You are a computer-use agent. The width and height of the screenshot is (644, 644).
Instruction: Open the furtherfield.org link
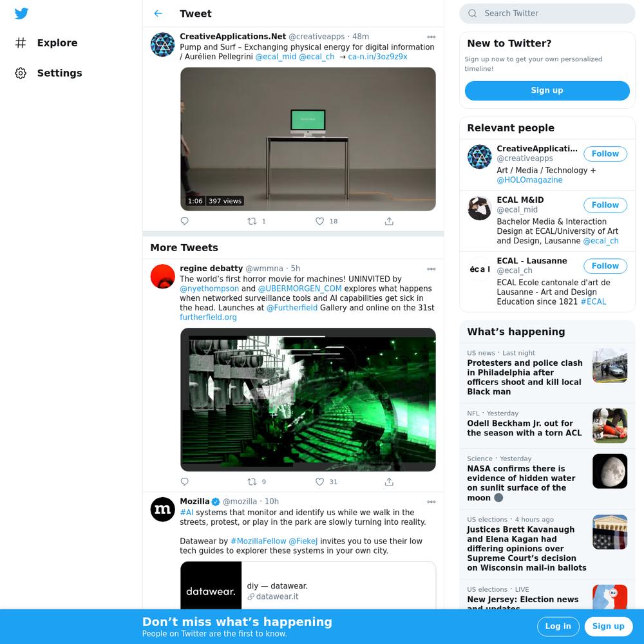208,317
